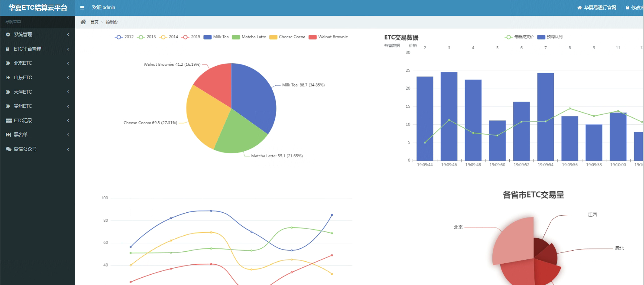Screen dimensions: 644x285
Task: Click the 北京ETC arrow icon
Action: [8, 63]
